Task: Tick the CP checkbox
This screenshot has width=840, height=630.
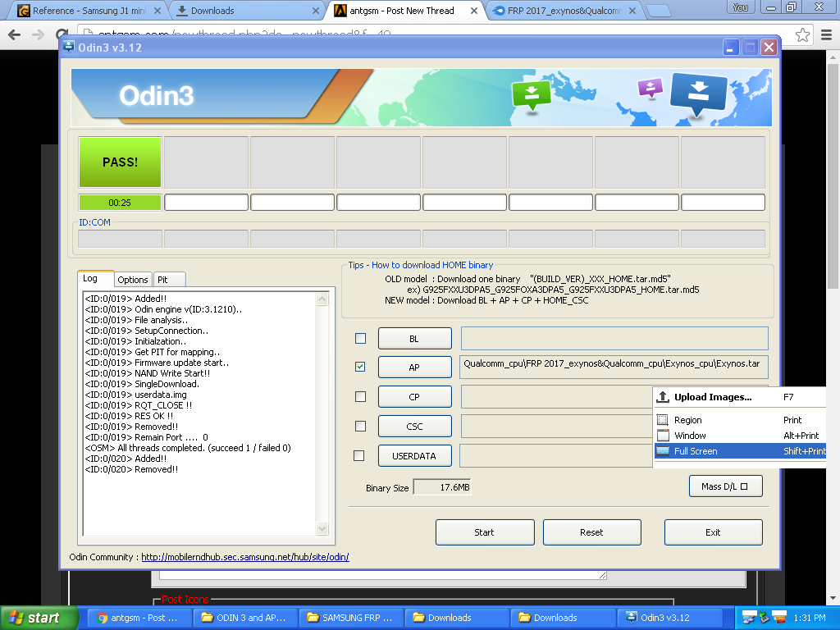Action: pyautogui.click(x=361, y=396)
